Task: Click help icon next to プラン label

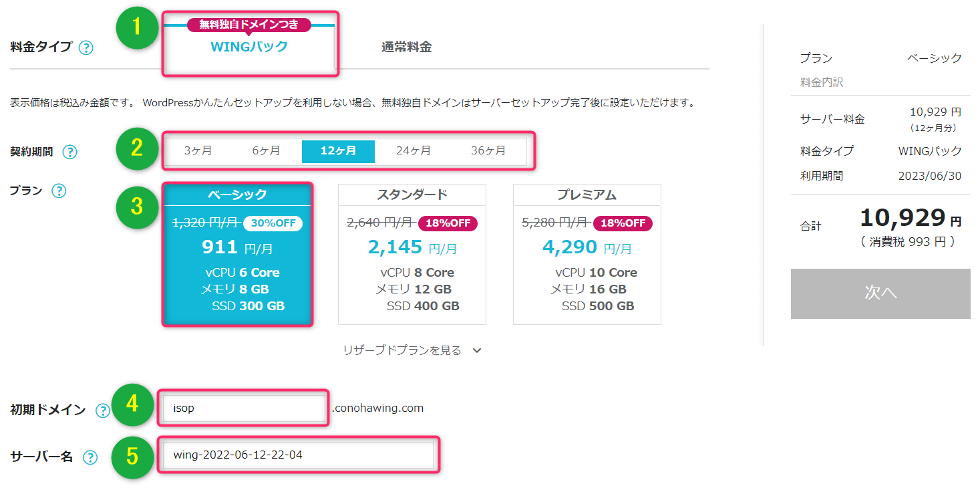Action: pos(59,191)
